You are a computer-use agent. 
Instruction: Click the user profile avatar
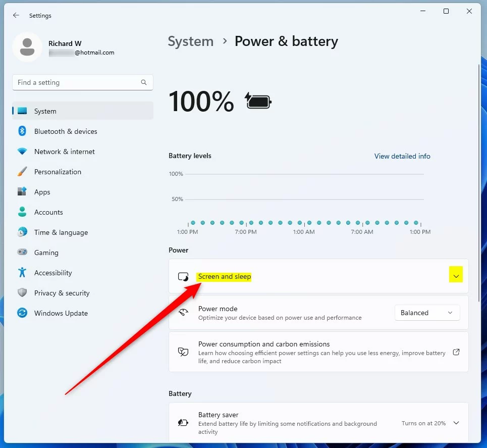click(x=27, y=47)
